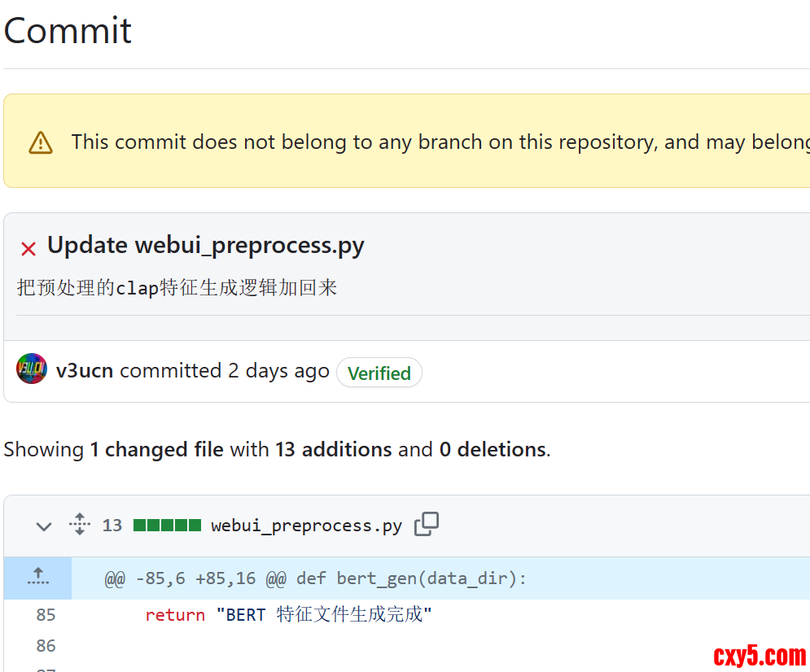Image resolution: width=810 pixels, height=672 pixels.
Task: Open the webui_preprocess.py file link
Action: point(306,526)
